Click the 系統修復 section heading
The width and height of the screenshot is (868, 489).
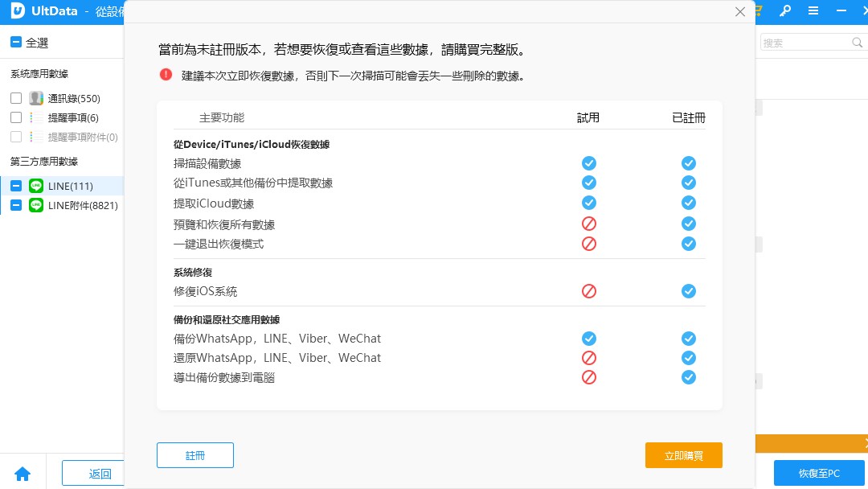coord(193,273)
